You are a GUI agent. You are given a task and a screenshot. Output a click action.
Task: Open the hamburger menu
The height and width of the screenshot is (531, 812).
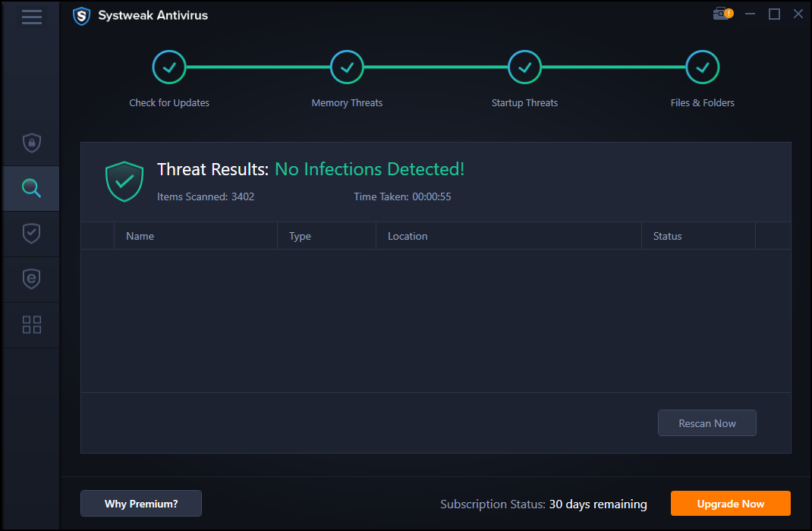click(32, 17)
